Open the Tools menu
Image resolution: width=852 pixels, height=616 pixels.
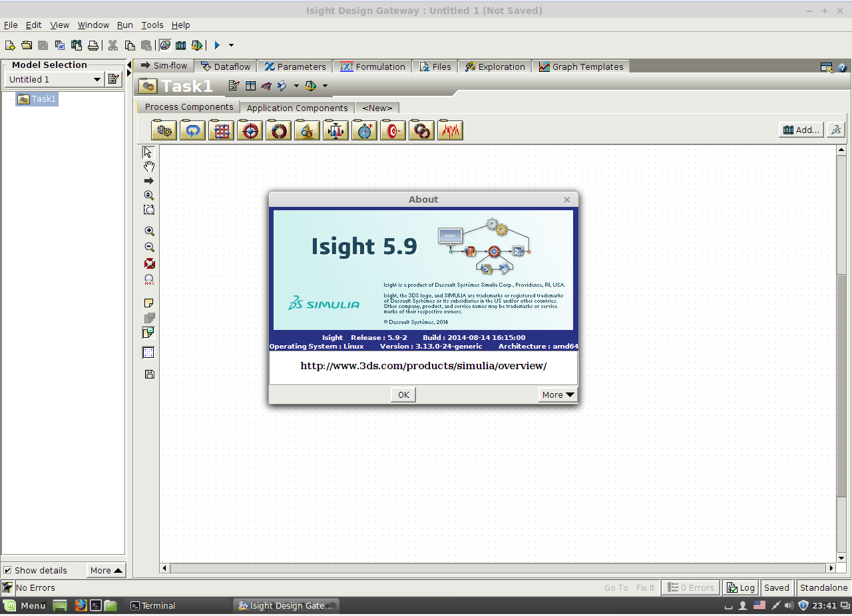point(152,25)
